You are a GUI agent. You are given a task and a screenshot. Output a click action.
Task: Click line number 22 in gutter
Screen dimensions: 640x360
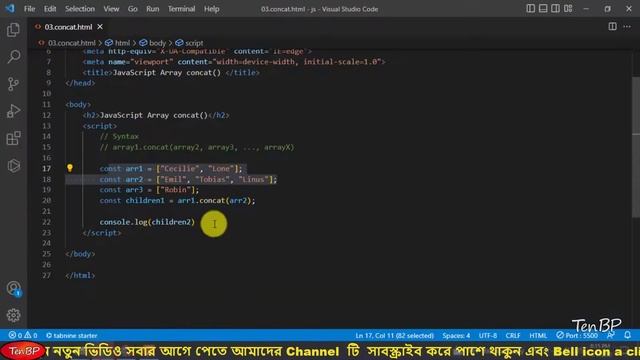(x=47, y=222)
